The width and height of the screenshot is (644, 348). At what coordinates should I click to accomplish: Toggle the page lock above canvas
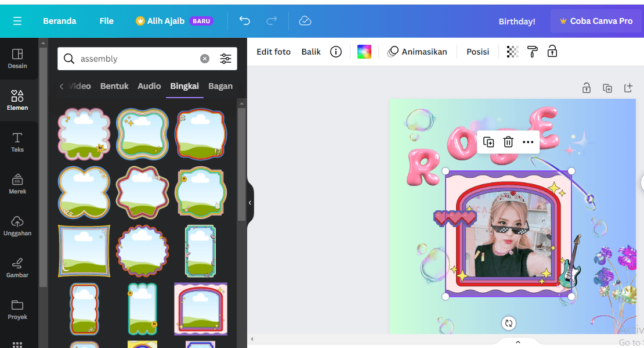pos(587,88)
